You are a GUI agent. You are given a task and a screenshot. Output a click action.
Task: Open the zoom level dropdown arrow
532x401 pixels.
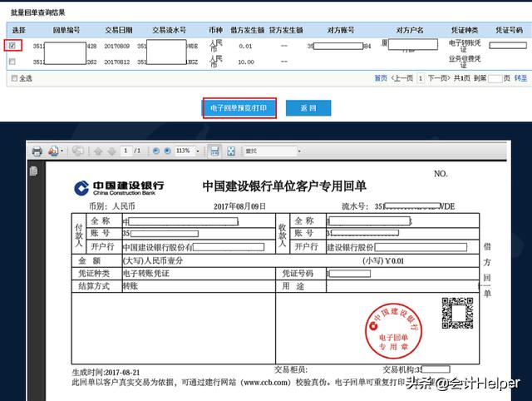tap(198, 151)
